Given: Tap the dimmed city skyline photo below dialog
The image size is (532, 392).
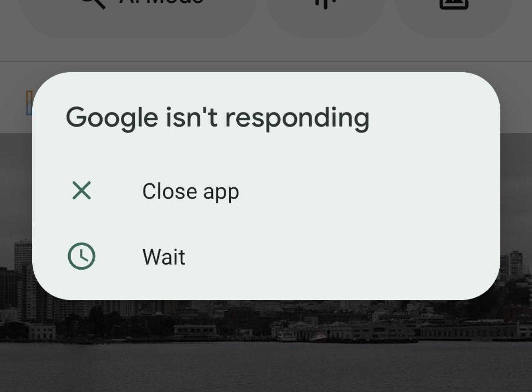Looking at the screenshot, I should point(266,319).
